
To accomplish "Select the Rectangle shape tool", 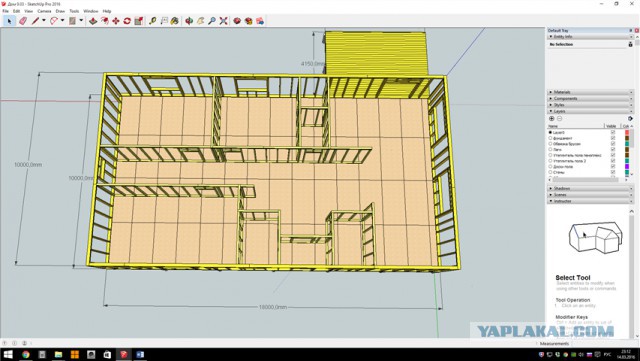I will 72,20.
